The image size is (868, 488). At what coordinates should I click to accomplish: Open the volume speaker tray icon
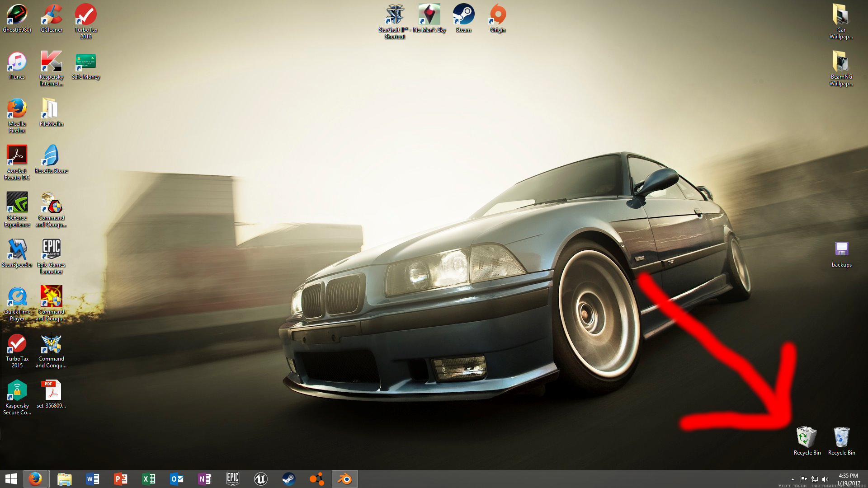826,479
